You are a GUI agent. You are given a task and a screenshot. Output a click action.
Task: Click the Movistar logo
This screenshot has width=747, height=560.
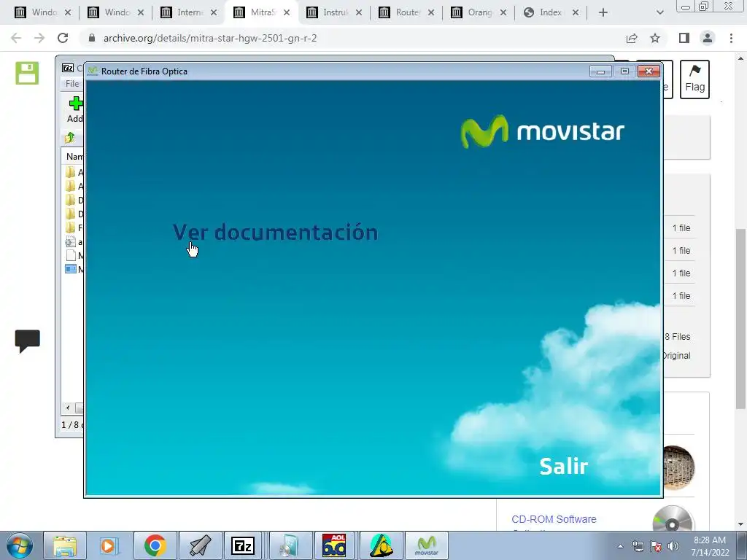pyautogui.click(x=543, y=131)
